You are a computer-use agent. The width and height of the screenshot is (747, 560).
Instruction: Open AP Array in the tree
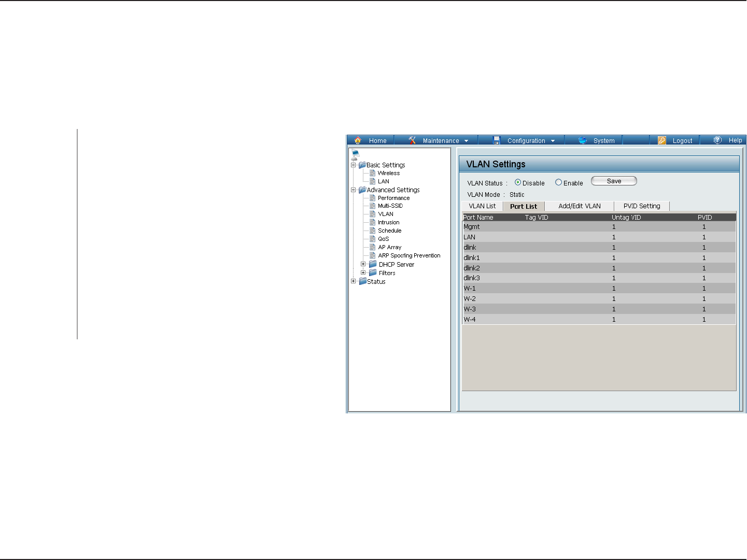pyautogui.click(x=390, y=247)
